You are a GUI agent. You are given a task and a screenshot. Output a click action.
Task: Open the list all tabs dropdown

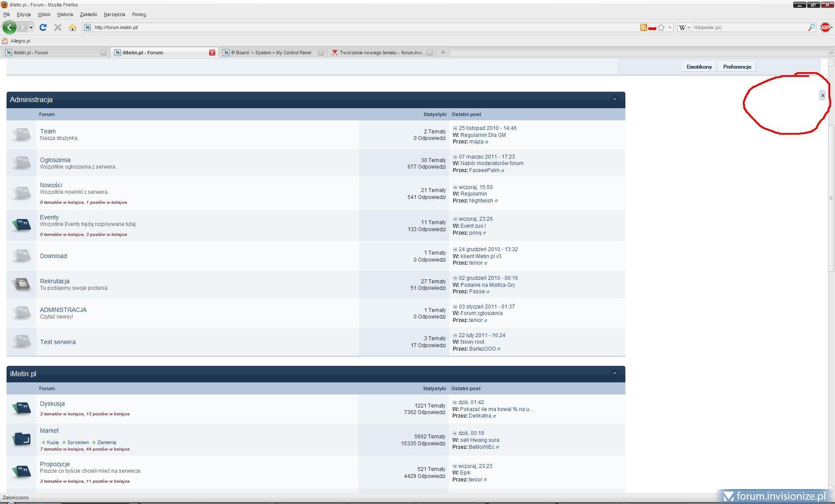pyautogui.click(x=831, y=53)
